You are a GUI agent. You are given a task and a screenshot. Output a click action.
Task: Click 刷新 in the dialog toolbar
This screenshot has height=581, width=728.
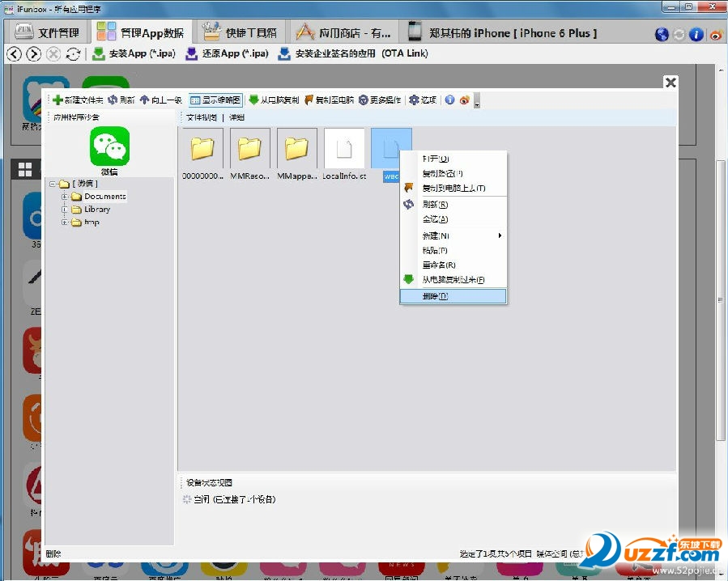point(121,100)
